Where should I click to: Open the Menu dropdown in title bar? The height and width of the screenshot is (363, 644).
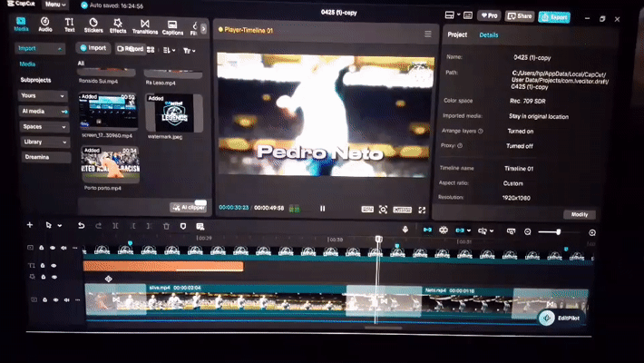click(x=55, y=5)
